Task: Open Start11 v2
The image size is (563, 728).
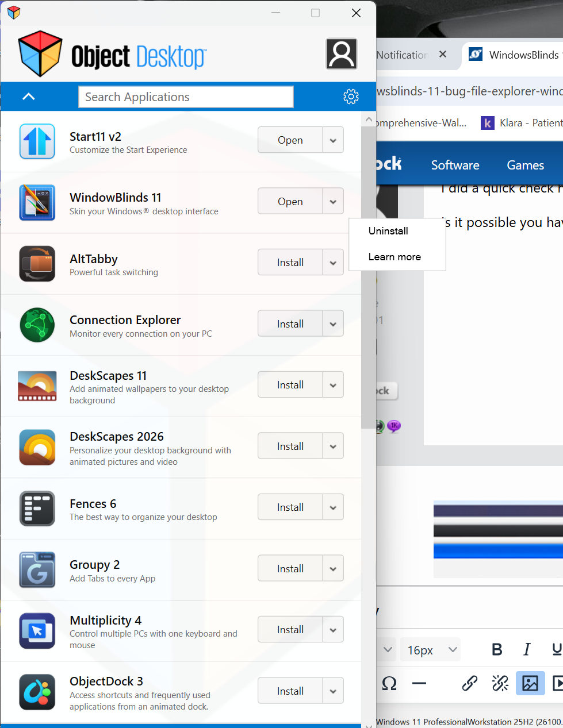Action: (290, 140)
